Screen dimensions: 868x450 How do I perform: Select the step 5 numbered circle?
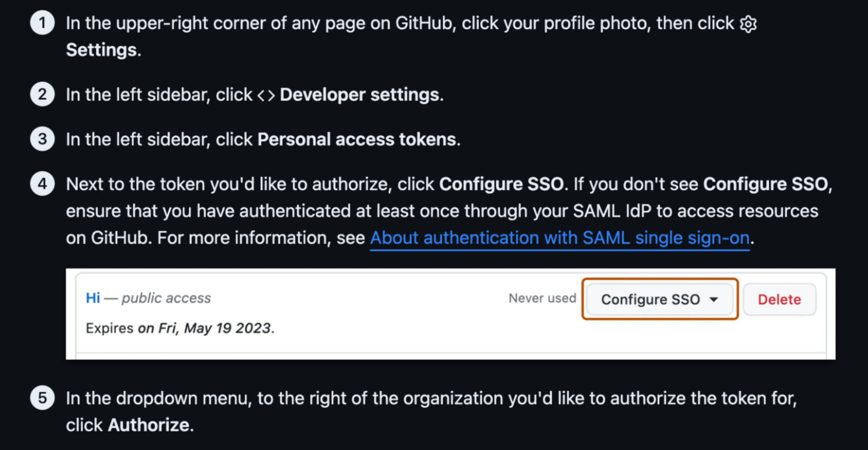coord(42,398)
